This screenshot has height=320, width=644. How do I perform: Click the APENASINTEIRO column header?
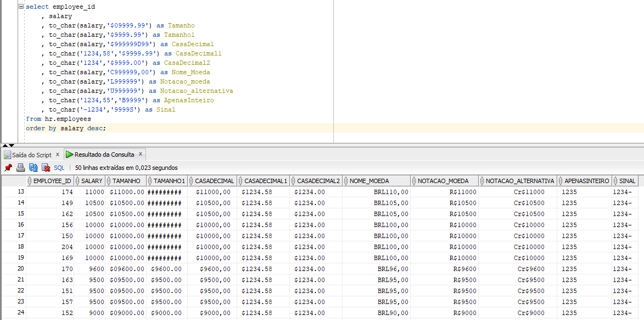[585, 180]
